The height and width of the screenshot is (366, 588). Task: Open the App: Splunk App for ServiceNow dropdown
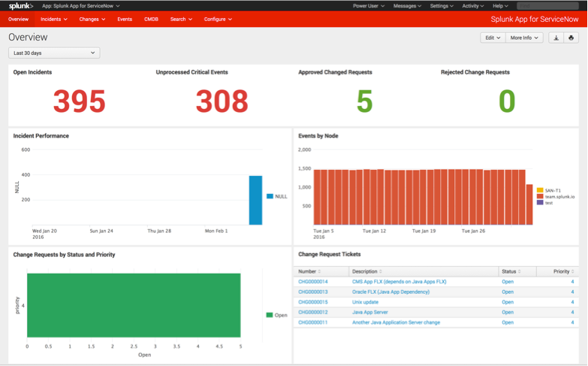click(x=80, y=6)
